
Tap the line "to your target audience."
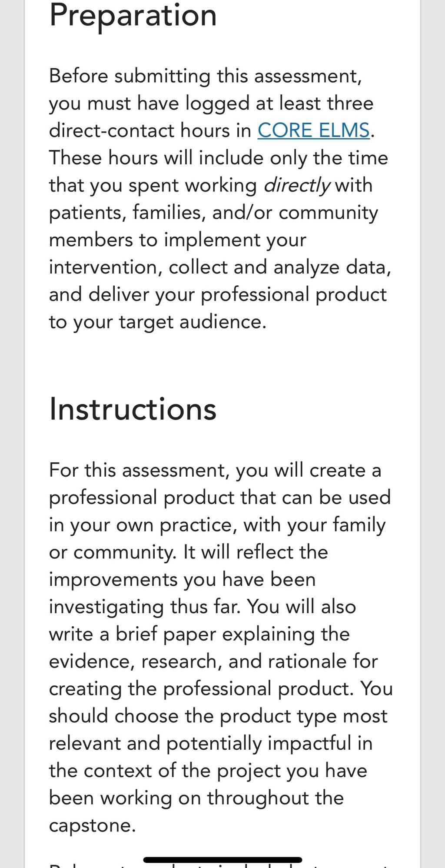[157, 322]
